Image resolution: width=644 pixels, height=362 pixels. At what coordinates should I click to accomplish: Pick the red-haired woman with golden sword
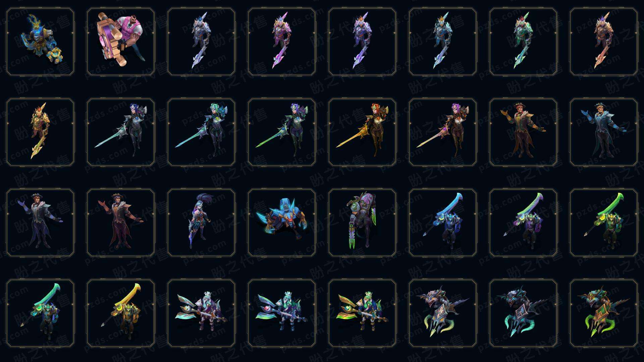(362, 132)
